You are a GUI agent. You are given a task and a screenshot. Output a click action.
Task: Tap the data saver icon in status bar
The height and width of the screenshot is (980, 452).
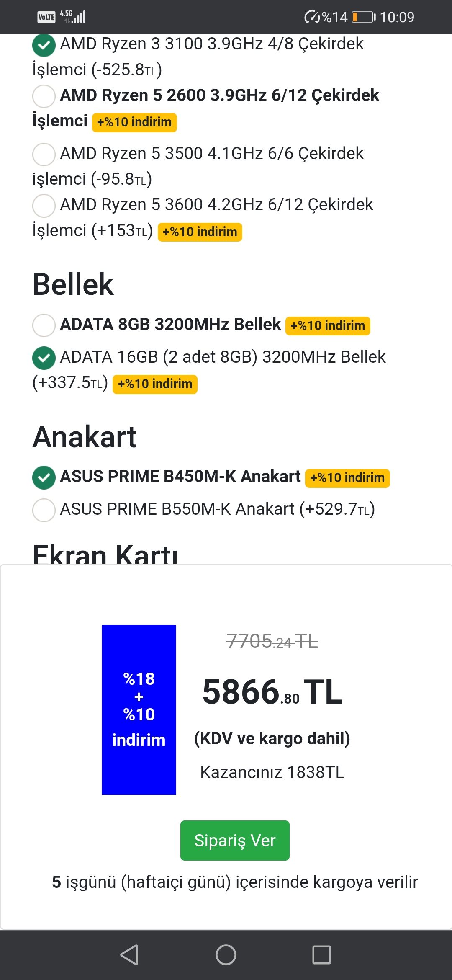coord(312,17)
